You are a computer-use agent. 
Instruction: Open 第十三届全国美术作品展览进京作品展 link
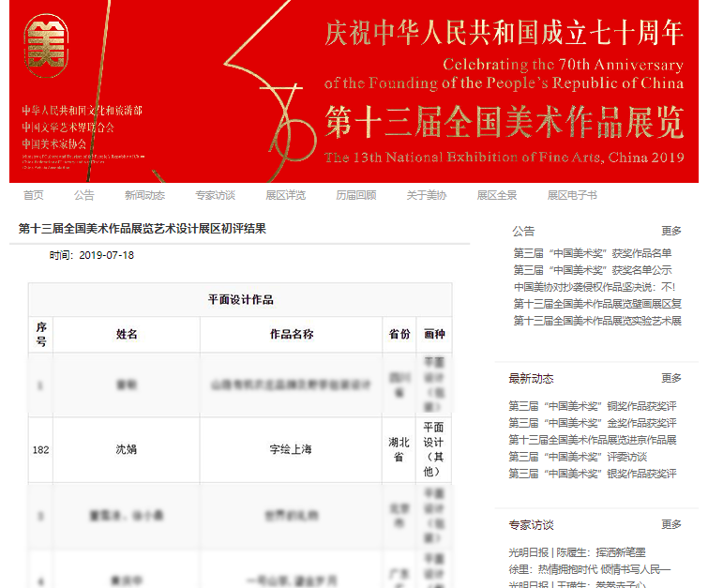pos(593,440)
